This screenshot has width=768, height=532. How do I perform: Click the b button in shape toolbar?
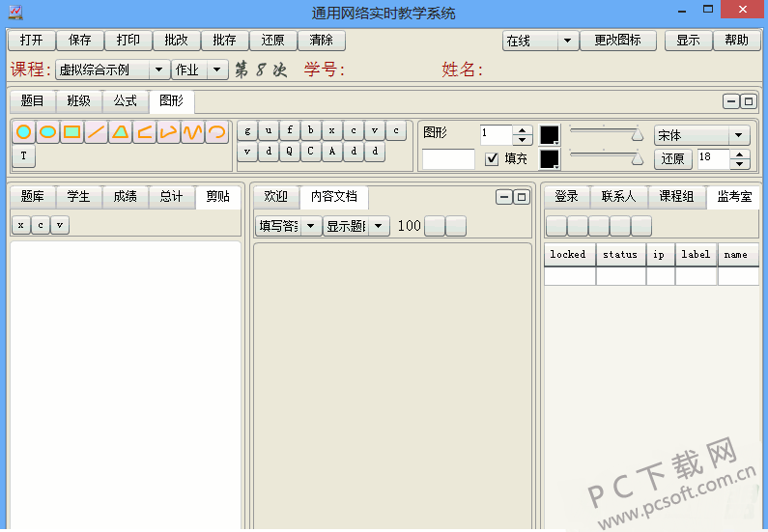pos(311,130)
